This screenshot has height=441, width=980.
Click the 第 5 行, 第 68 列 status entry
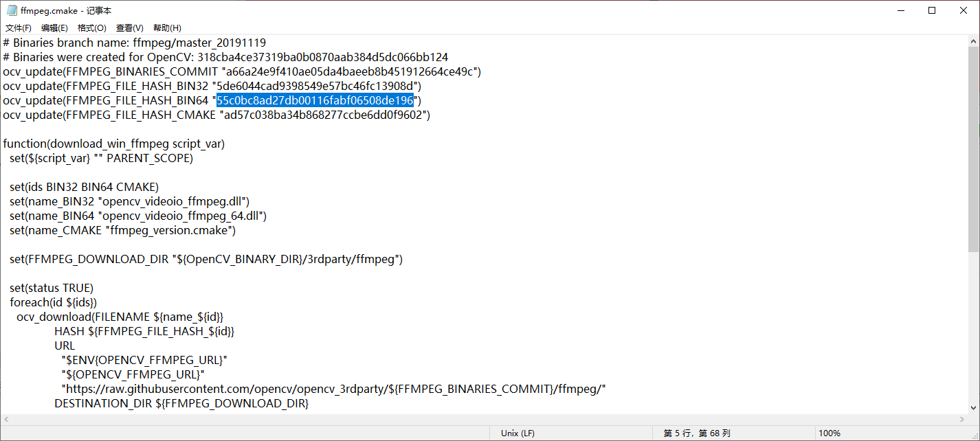pos(697,433)
